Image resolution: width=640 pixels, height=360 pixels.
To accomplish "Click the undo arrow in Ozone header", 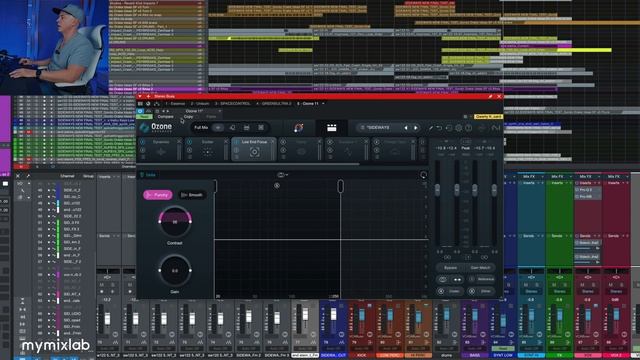I will 439,128.
